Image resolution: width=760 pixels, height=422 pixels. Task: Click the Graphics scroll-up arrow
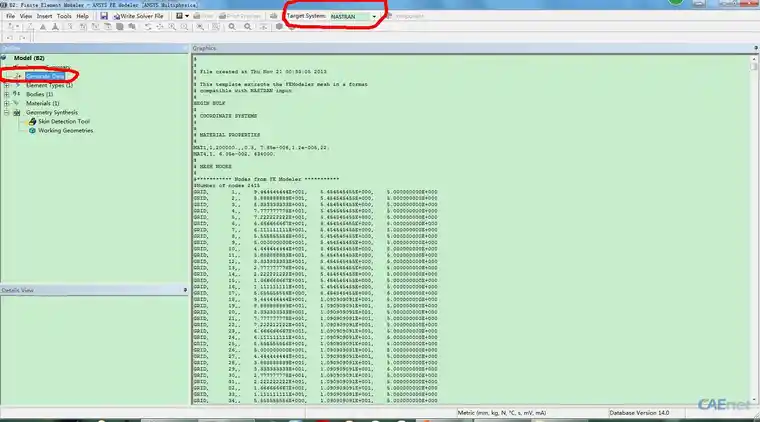point(754,59)
